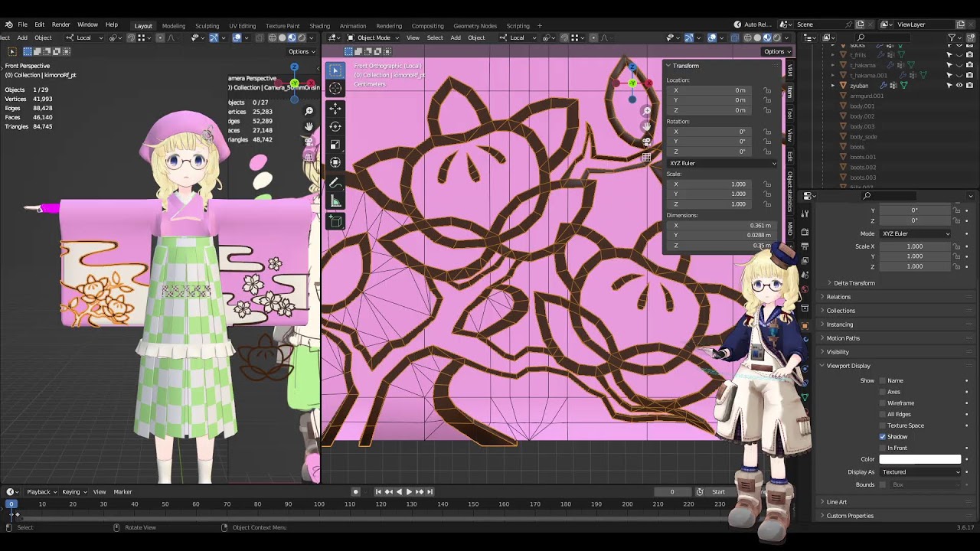Choose the Move tool in center viewport
980x551 pixels.
click(335, 109)
